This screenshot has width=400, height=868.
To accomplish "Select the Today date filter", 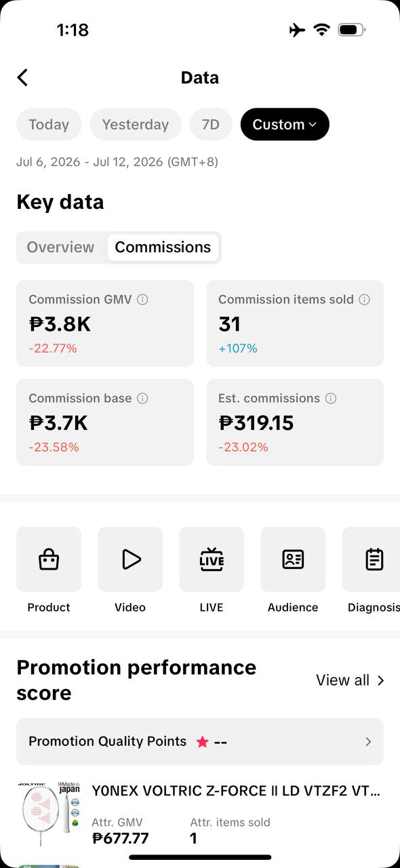I will (x=49, y=124).
